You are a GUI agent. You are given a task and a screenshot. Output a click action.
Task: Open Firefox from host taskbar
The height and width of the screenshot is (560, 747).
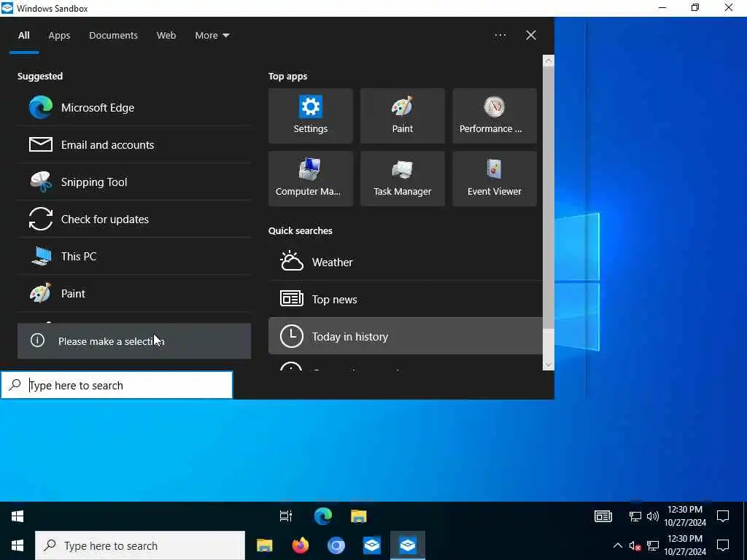coord(300,545)
